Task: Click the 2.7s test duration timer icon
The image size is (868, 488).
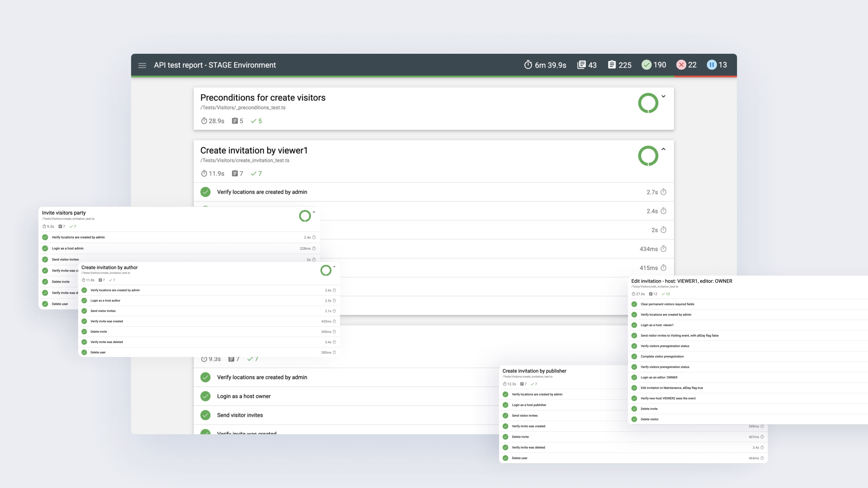Action: pos(663,192)
